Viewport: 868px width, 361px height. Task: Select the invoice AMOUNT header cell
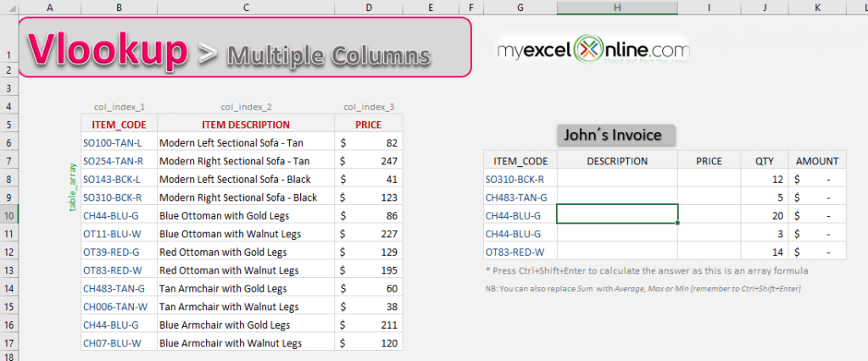(816, 161)
